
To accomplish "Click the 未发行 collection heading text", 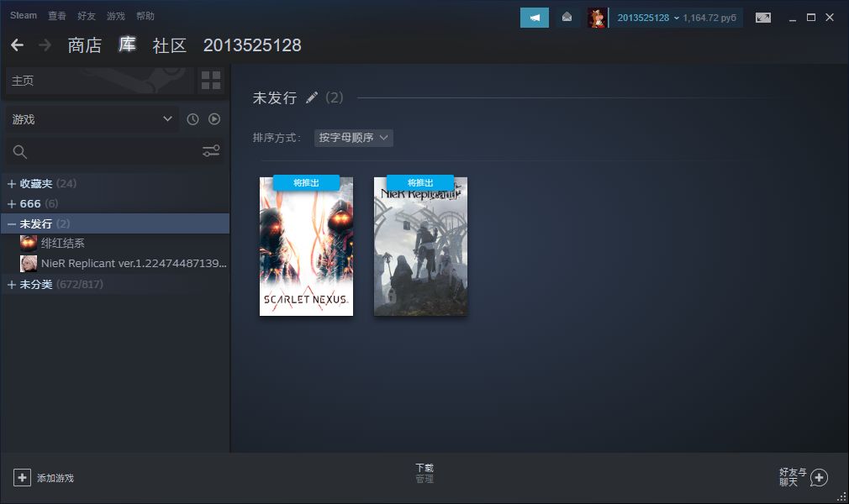I will 275,98.
